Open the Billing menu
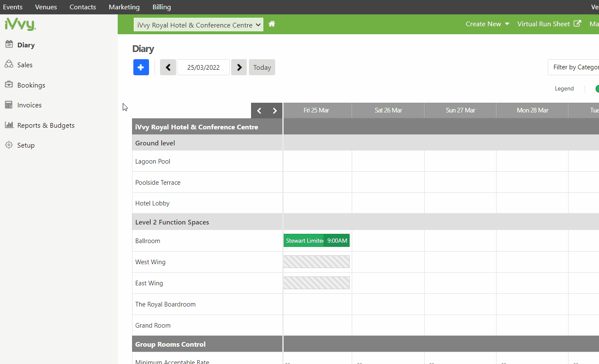599x364 pixels. pyautogui.click(x=162, y=7)
